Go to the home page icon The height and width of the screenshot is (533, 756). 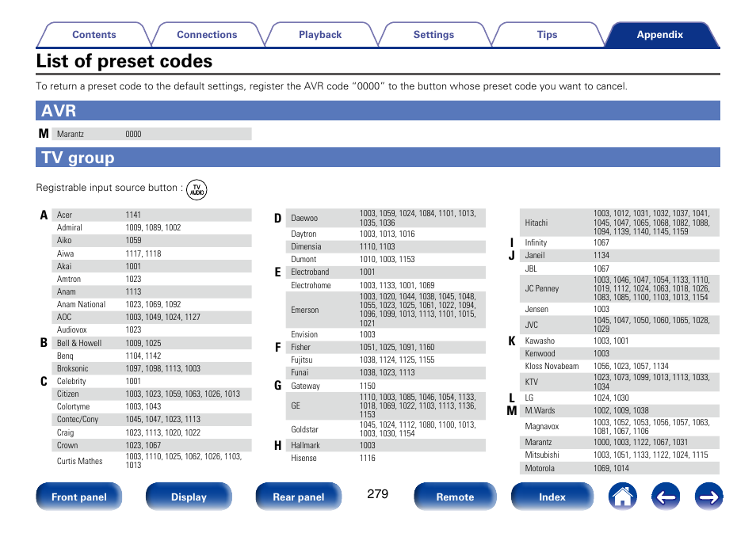622,497
